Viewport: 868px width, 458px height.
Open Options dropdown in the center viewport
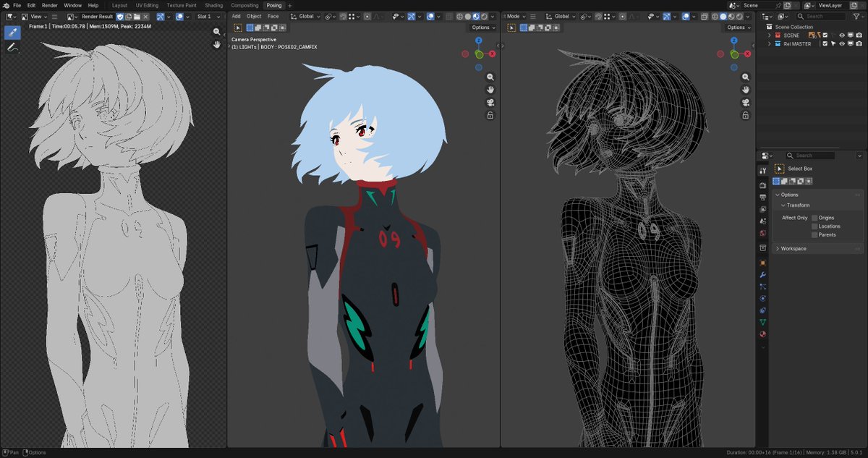click(483, 27)
